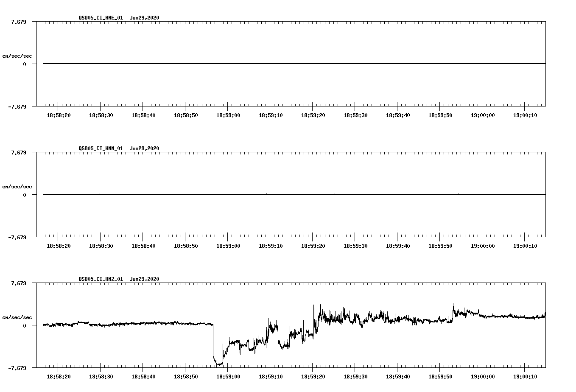576x392 pixels.
Task: Click the 19:00:10 time label under the HNZ plot
Action: [525, 376]
